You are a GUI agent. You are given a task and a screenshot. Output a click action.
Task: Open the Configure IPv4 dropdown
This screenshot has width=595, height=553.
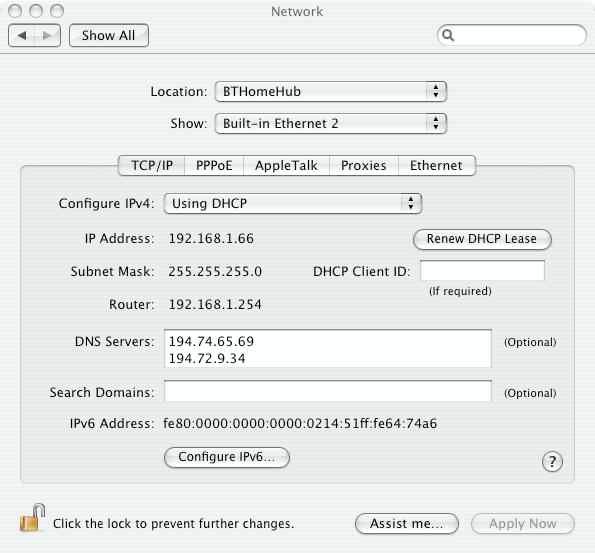tap(293, 203)
